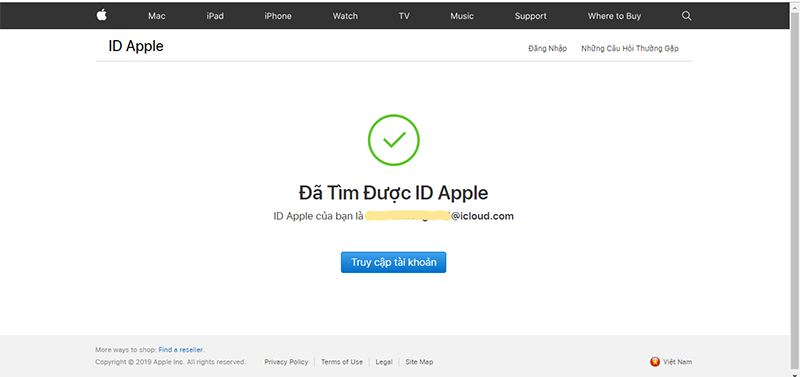Click the ID Apple heading link
The height and width of the screenshot is (377, 800).
tap(136, 46)
